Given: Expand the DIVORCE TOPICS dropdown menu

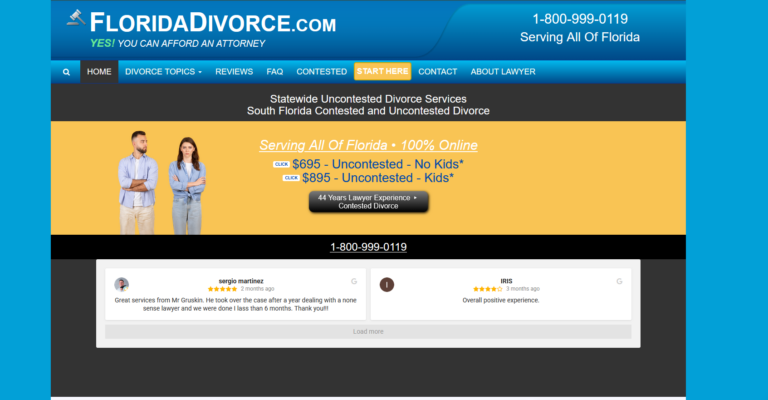Looking at the screenshot, I should point(163,71).
